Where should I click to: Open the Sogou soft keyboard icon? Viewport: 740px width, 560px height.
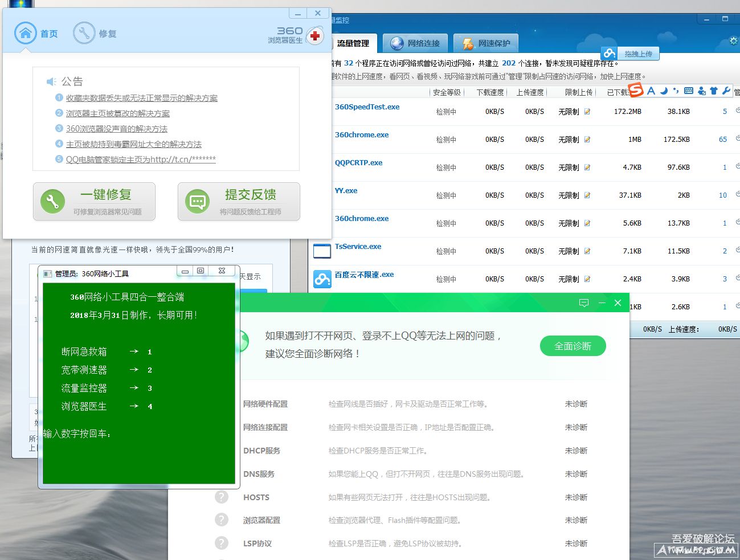coord(689,91)
